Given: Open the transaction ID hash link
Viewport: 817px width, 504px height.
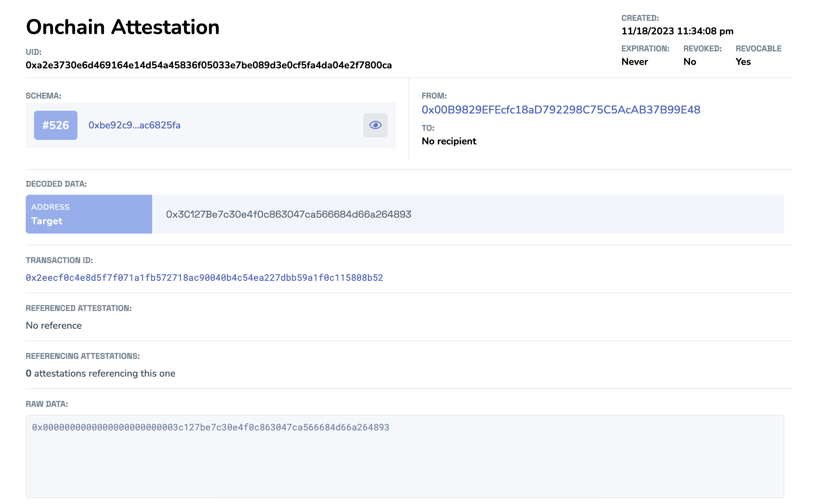Looking at the screenshot, I should coord(204,278).
